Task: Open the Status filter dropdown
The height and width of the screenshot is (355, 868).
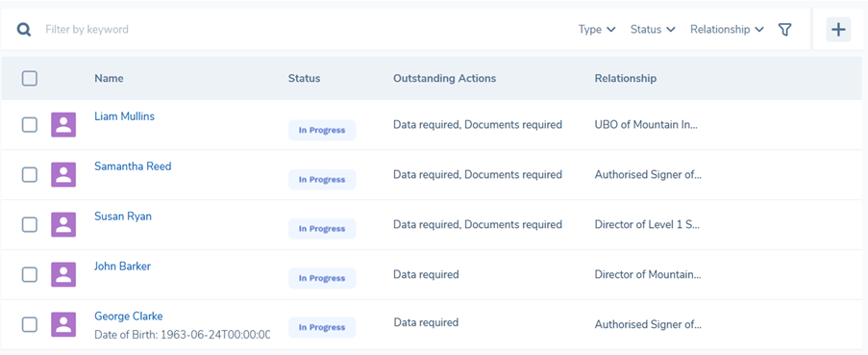Action: (x=653, y=30)
